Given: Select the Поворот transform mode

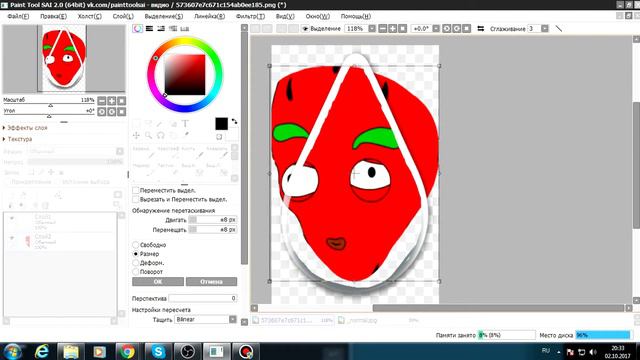Looking at the screenshot, I should pos(136,271).
